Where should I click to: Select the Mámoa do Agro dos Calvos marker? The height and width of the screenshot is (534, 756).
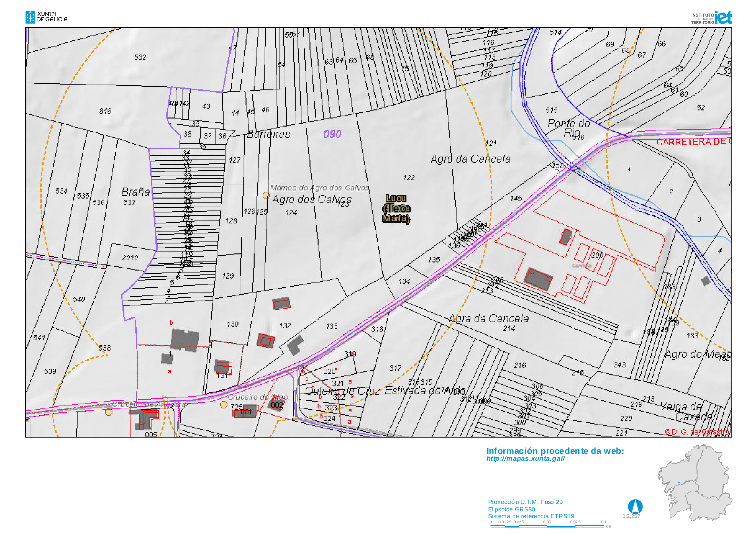[x=266, y=195]
